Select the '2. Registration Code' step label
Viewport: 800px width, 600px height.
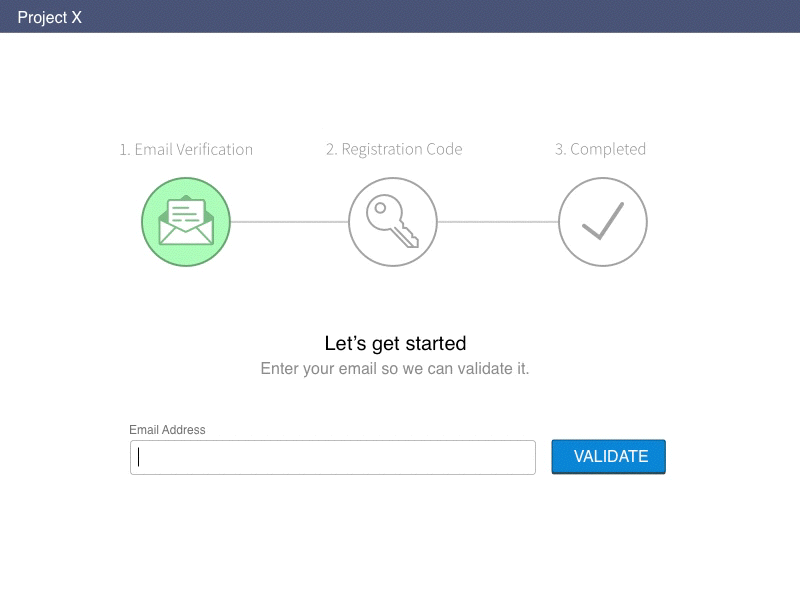click(x=394, y=149)
